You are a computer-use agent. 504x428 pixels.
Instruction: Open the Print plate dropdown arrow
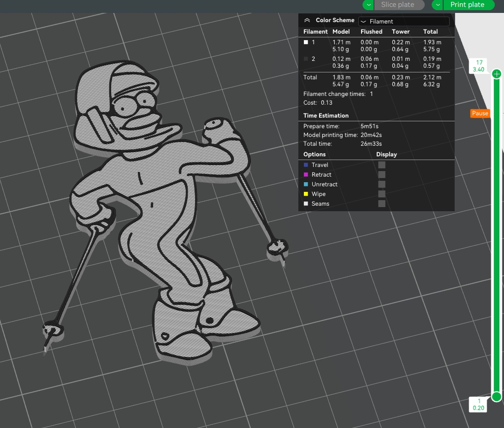438,5
